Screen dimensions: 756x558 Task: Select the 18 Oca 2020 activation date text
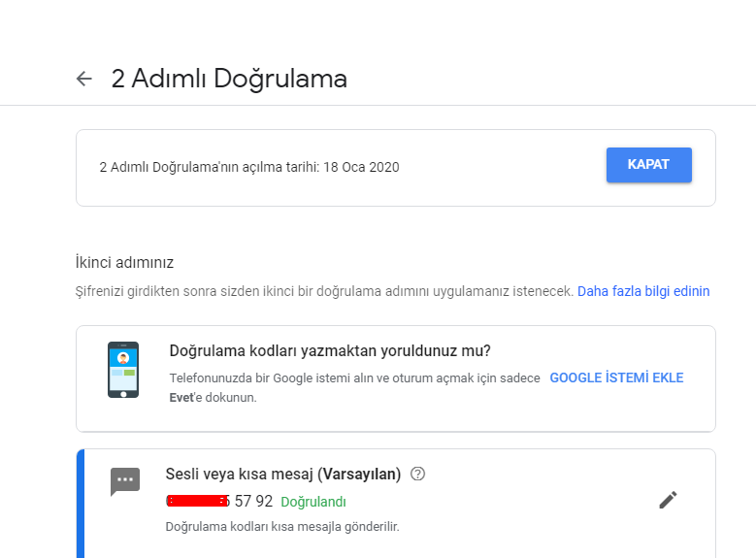pyautogui.click(x=361, y=167)
